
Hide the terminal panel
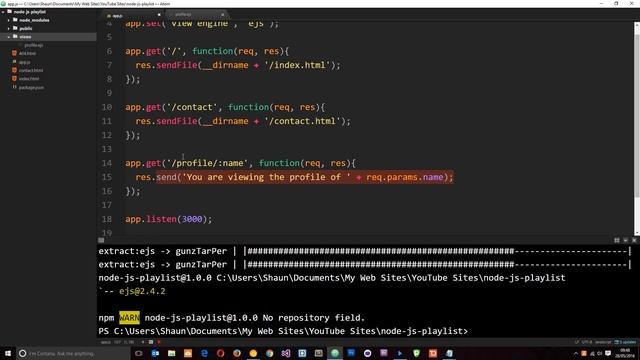tap(625, 240)
